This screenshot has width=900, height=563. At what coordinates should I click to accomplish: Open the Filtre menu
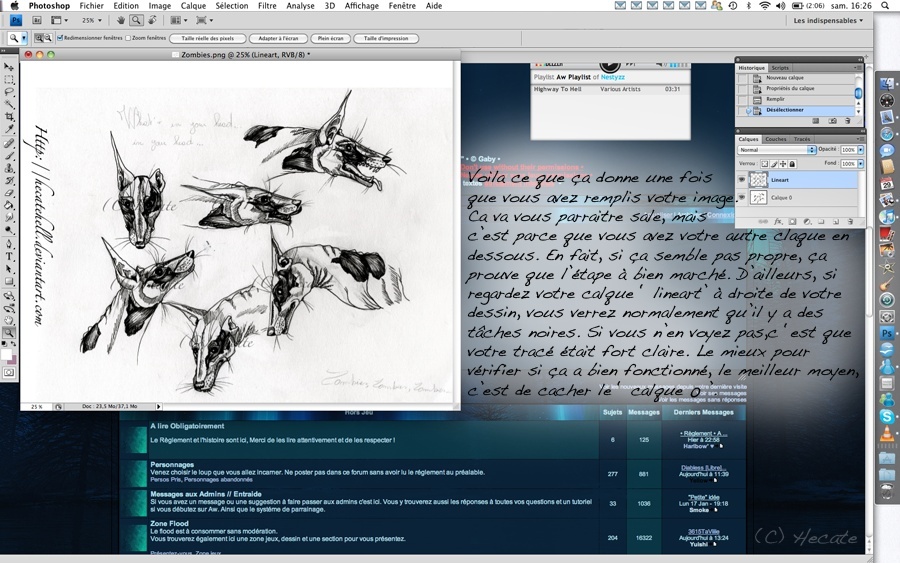[267, 6]
